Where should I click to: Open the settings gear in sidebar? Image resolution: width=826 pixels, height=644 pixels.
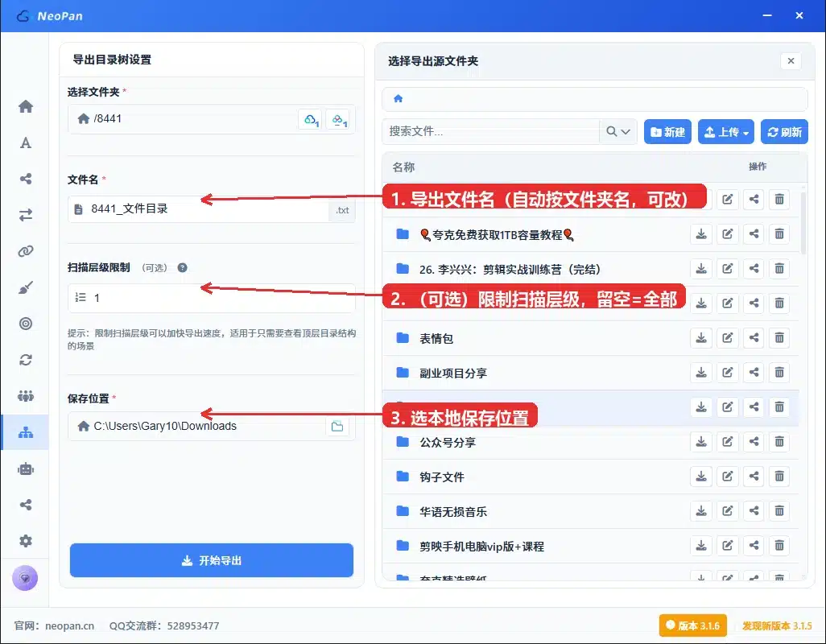[x=25, y=541]
